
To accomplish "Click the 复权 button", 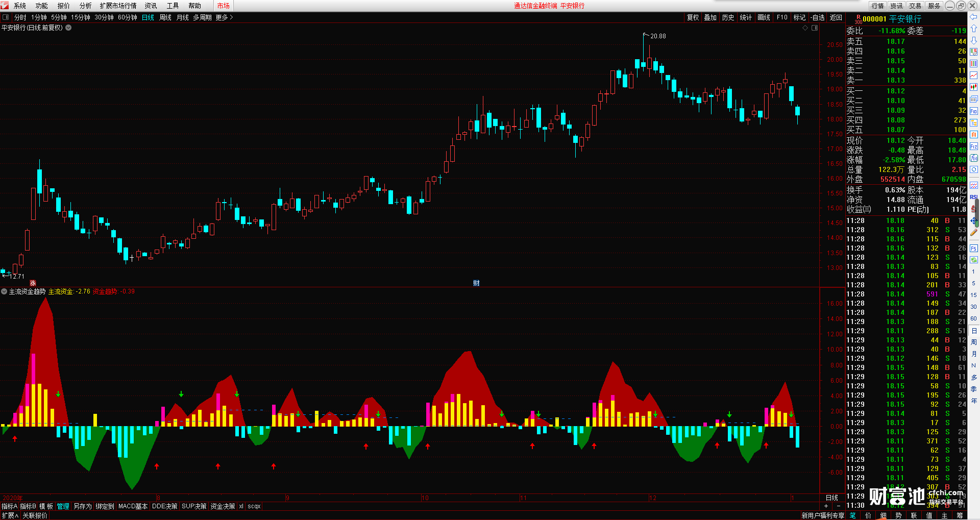I will point(693,17).
